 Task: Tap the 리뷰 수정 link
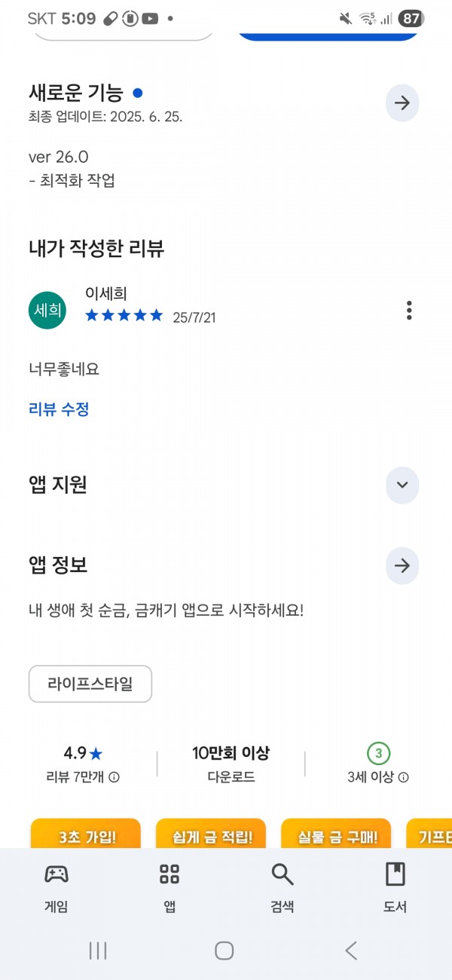[60, 409]
